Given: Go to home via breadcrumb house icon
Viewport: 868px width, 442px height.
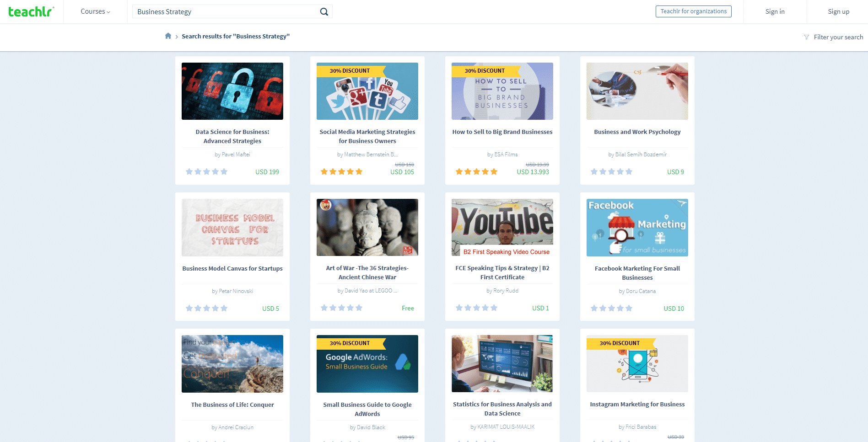Looking at the screenshot, I should [168, 36].
